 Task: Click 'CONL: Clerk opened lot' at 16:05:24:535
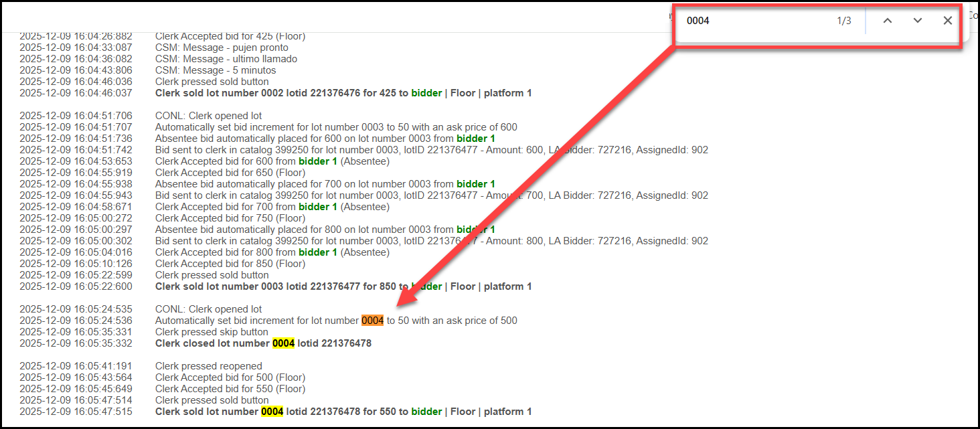point(209,309)
